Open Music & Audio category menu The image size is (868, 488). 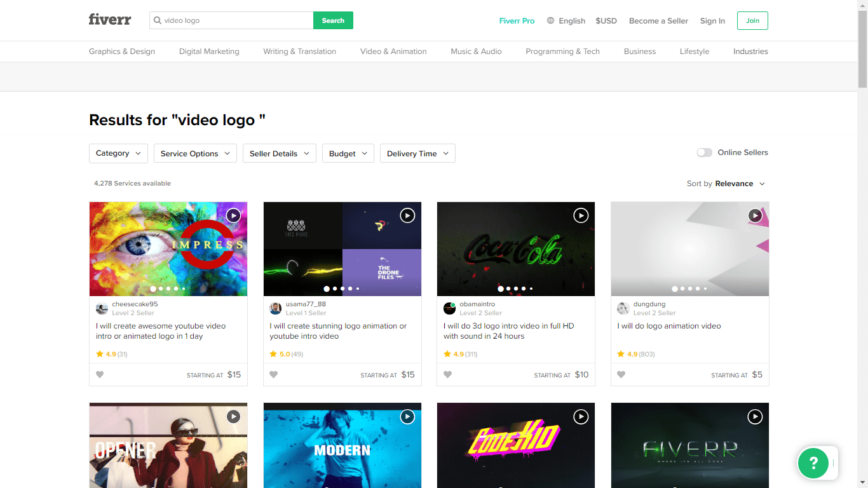(x=476, y=51)
